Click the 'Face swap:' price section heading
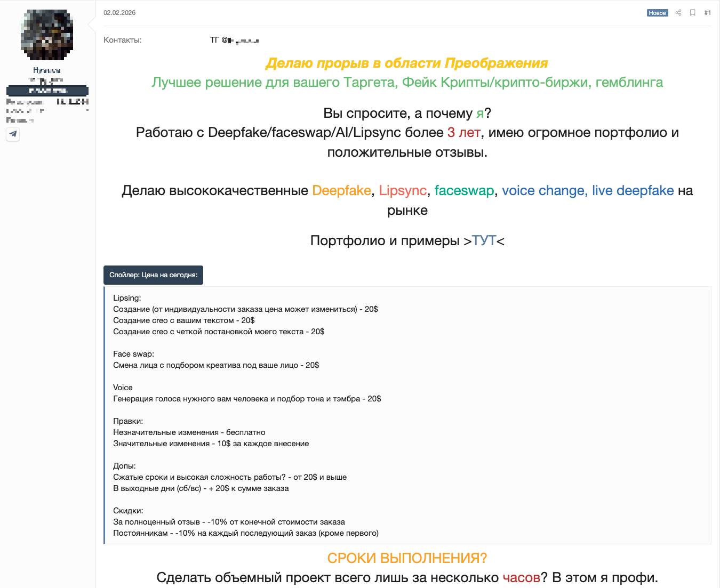Screen dimensions: 720x588 click(133, 354)
